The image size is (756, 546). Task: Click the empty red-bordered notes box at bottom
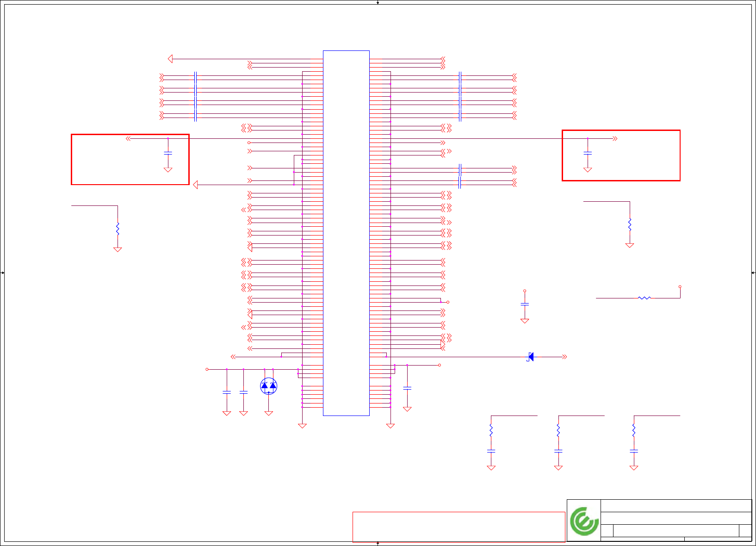459,527
